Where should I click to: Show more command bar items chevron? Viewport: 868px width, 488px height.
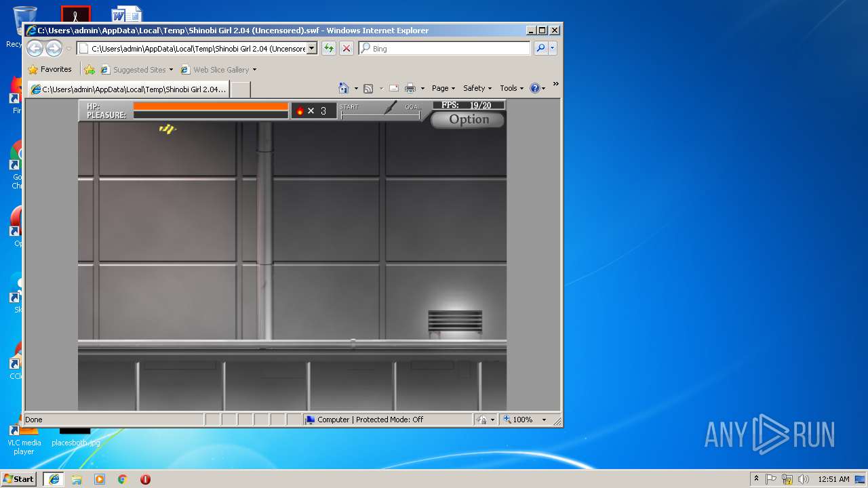555,84
